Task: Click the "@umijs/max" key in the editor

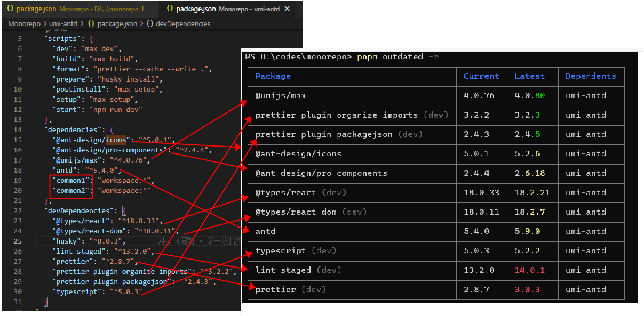Action: [x=77, y=160]
